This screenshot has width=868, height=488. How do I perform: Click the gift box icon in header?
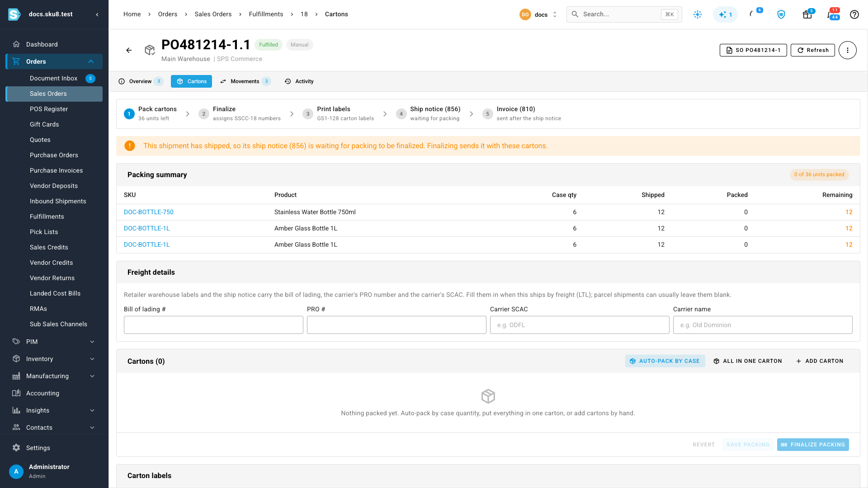tap(807, 14)
